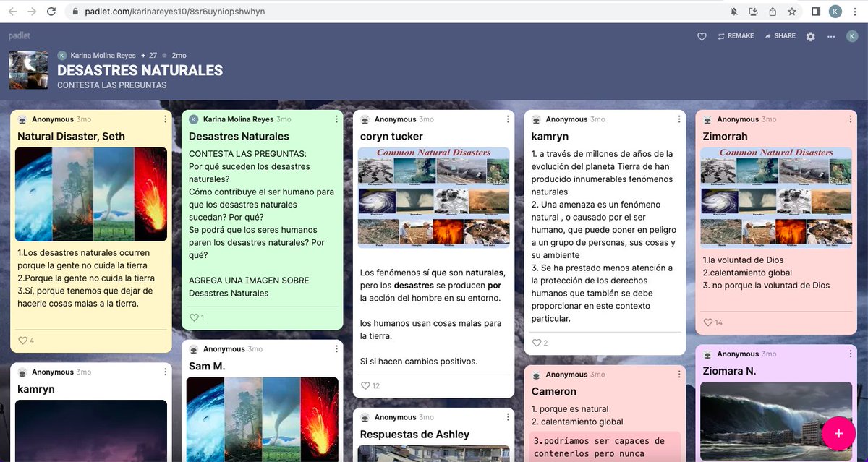Open Sam M.'s disaster collage image
The width and height of the screenshot is (868, 462).
point(263,419)
